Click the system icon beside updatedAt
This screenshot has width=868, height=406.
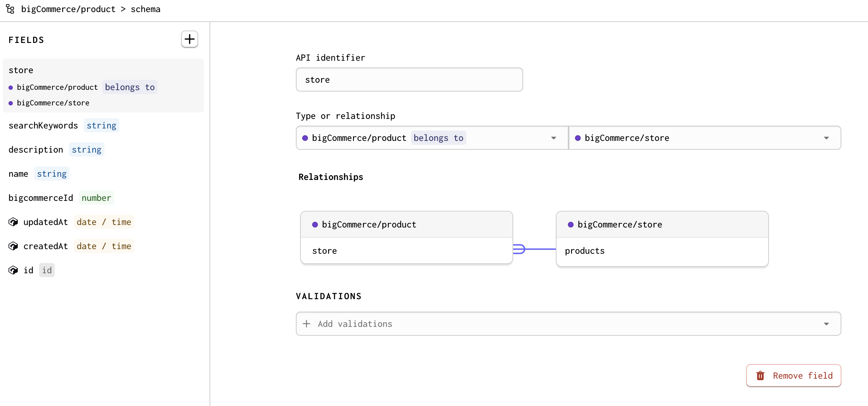[13, 222]
